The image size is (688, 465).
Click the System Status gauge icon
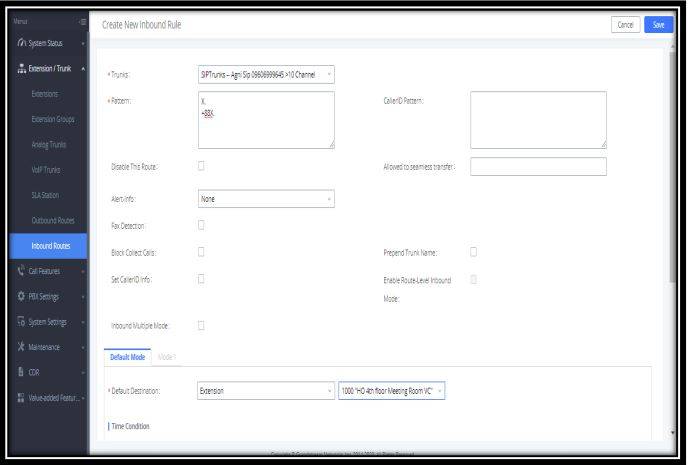21,43
